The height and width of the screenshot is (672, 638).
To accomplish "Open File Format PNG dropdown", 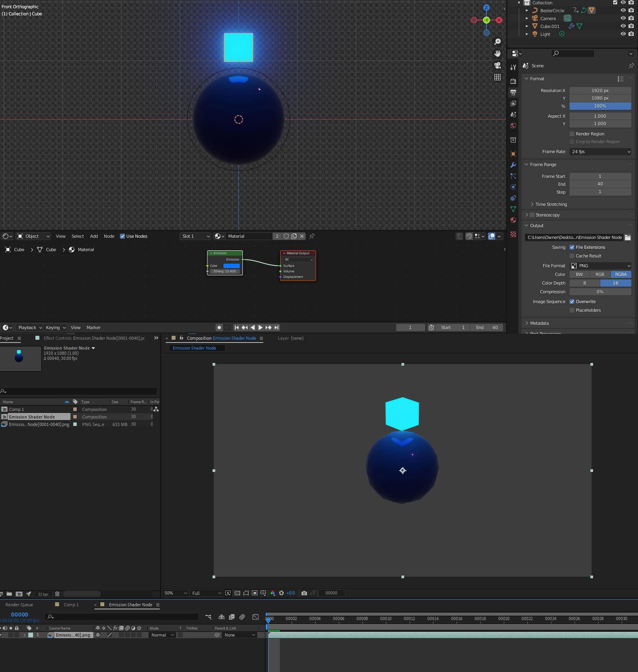I will [600, 266].
